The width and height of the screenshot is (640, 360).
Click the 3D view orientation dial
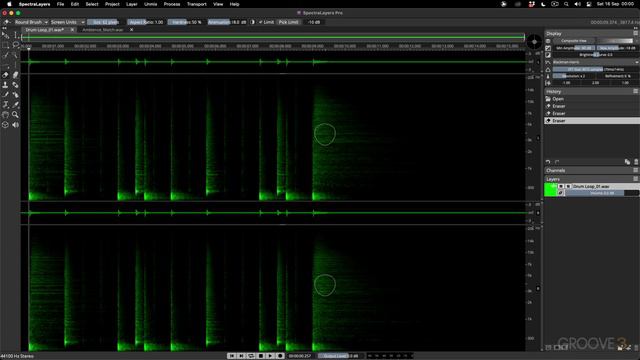pos(534,42)
